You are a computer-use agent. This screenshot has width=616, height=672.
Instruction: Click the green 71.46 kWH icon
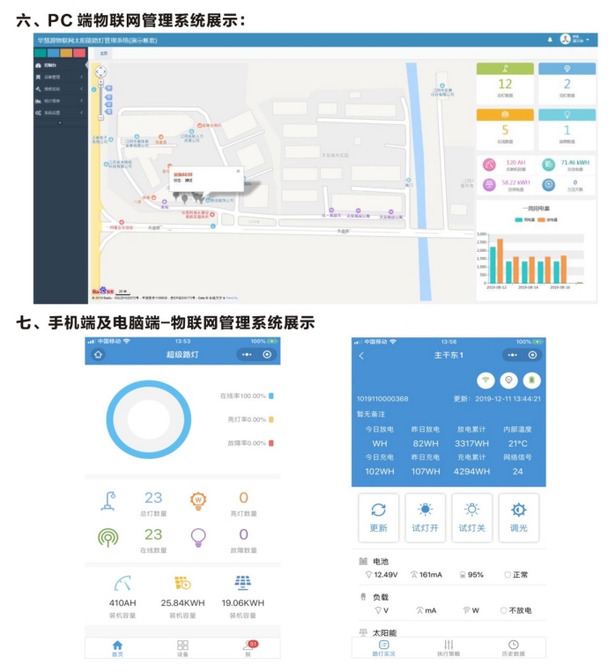tap(548, 165)
